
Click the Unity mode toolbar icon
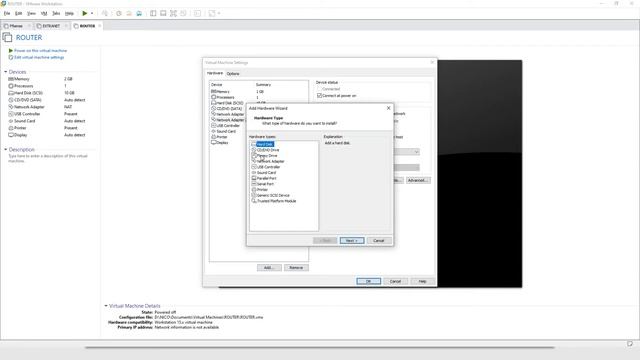coord(183,13)
